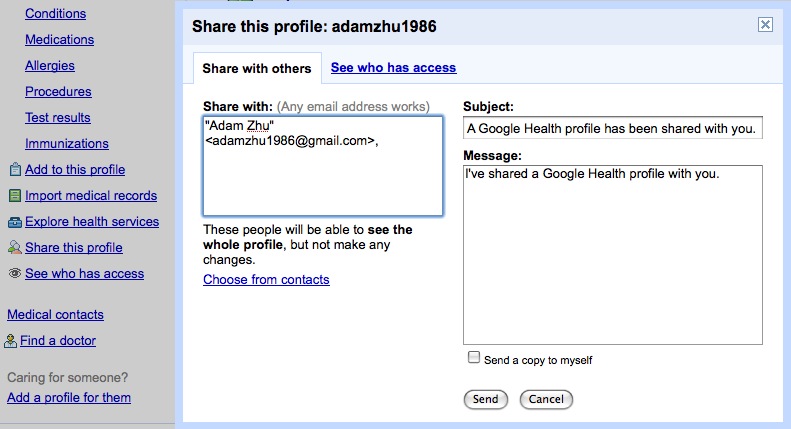Click the Share this profile person icon

(x=14, y=248)
